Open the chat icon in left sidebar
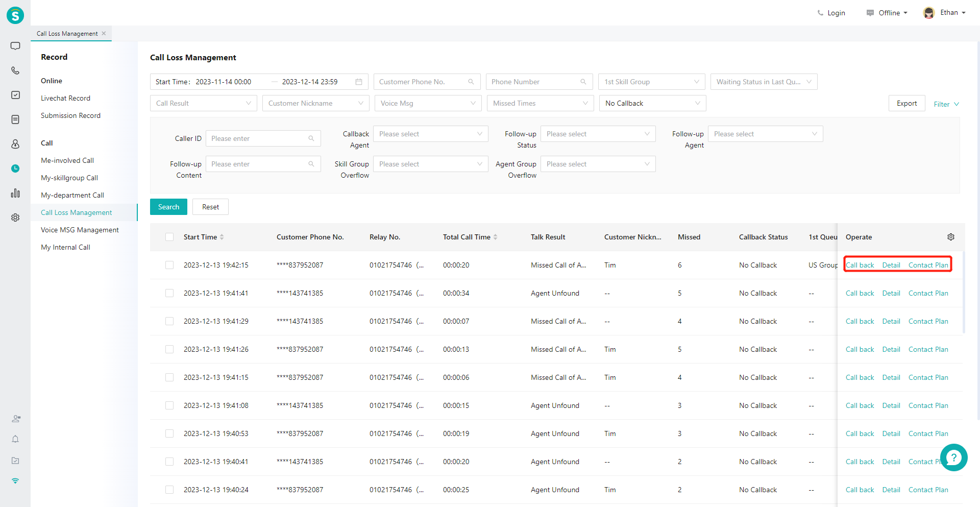 15,46
